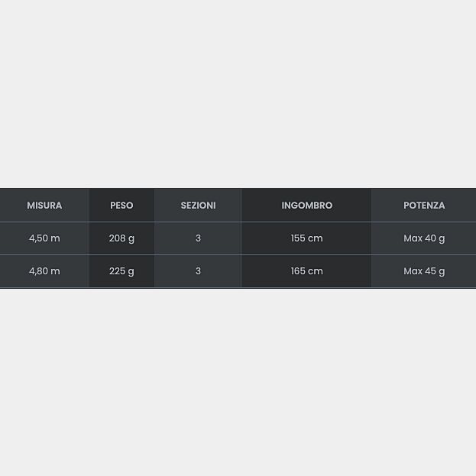The width and height of the screenshot is (476, 476).
Task: Select the Max 40 g power cell
Action: 424,238
